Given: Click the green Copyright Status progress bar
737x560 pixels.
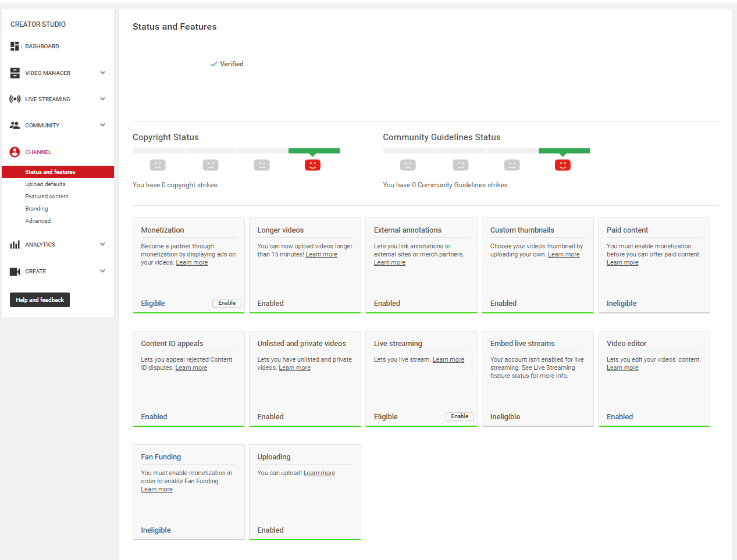Looking at the screenshot, I should [314, 151].
